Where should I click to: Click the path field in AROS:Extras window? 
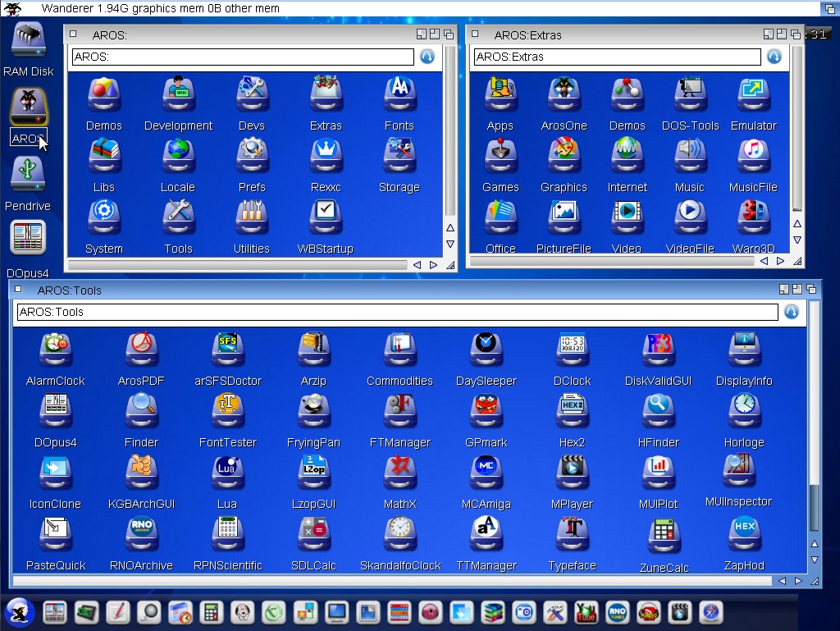(617, 57)
